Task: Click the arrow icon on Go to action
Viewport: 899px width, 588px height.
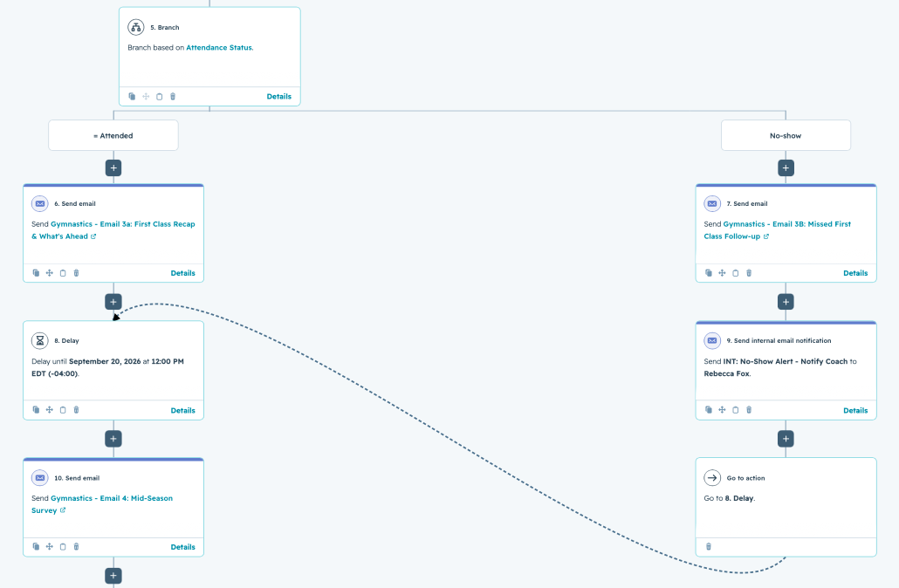Action: [712, 477]
